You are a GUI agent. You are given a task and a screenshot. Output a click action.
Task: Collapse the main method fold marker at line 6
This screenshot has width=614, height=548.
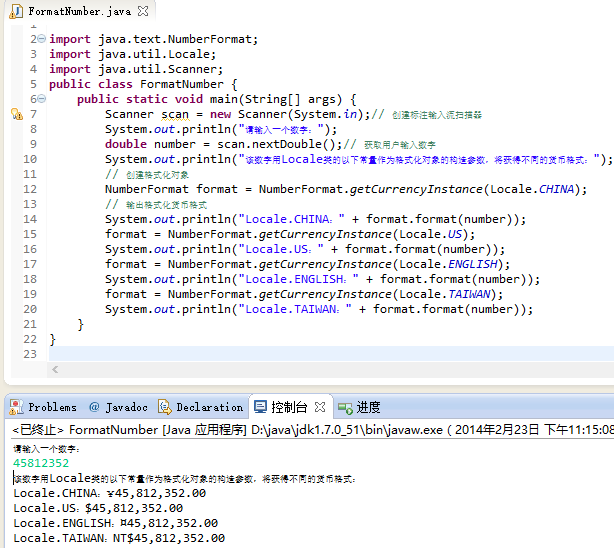coord(42,99)
